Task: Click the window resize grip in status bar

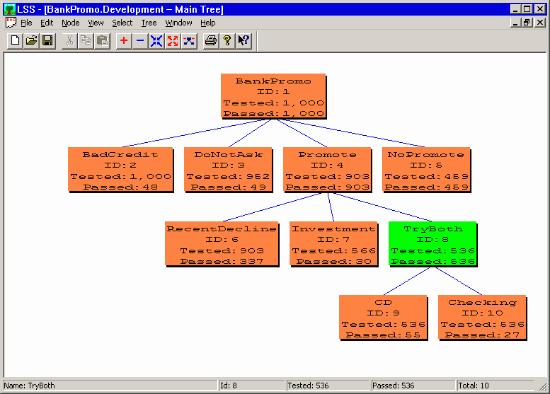Action: [x=543, y=387]
